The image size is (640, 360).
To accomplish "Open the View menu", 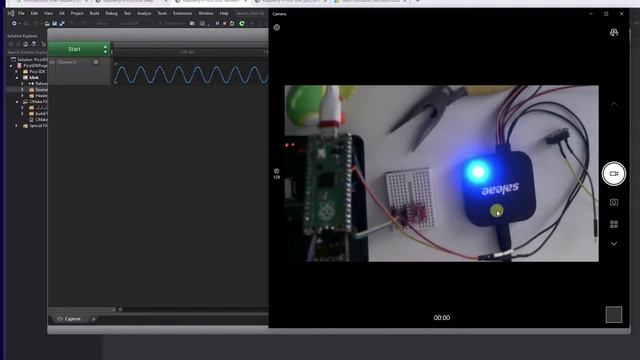I will [x=48, y=13].
